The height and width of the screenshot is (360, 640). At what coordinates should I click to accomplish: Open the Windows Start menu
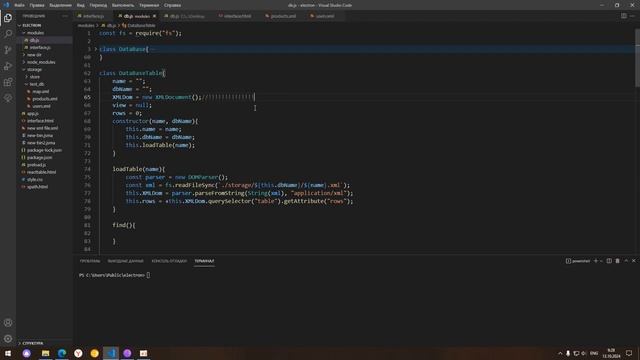(x=8, y=353)
